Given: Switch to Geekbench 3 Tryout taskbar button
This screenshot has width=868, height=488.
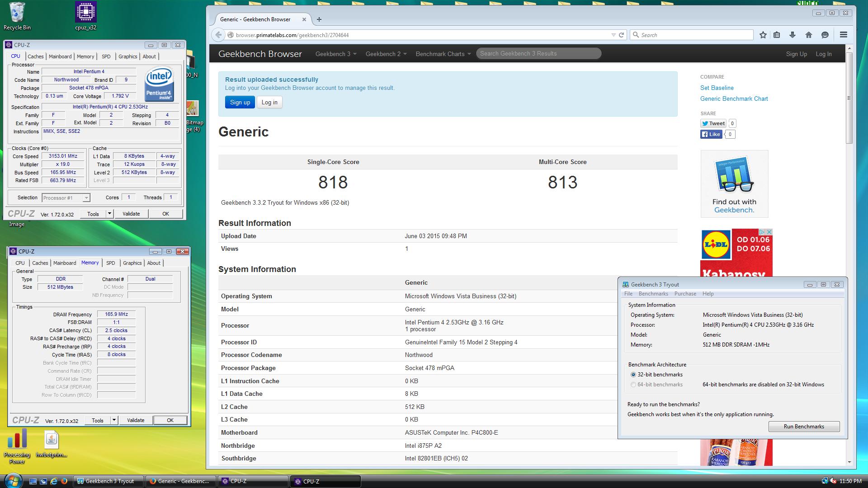Looking at the screenshot, I should click(108, 481).
